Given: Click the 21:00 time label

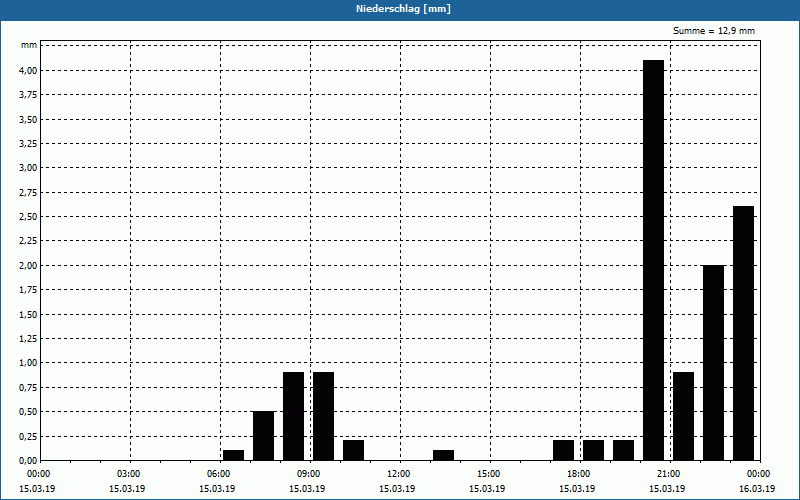Looking at the screenshot, I should pyautogui.click(x=668, y=474).
